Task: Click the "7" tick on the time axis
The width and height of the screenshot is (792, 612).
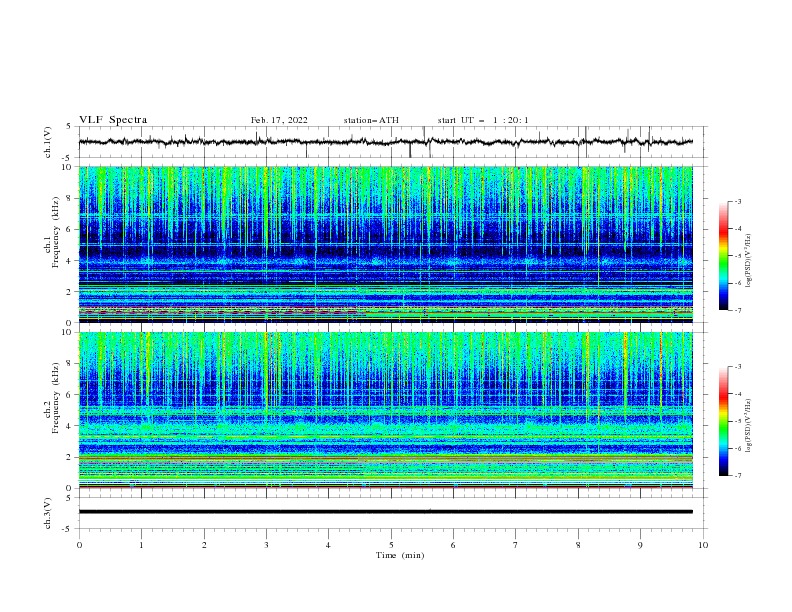Action: (516, 545)
